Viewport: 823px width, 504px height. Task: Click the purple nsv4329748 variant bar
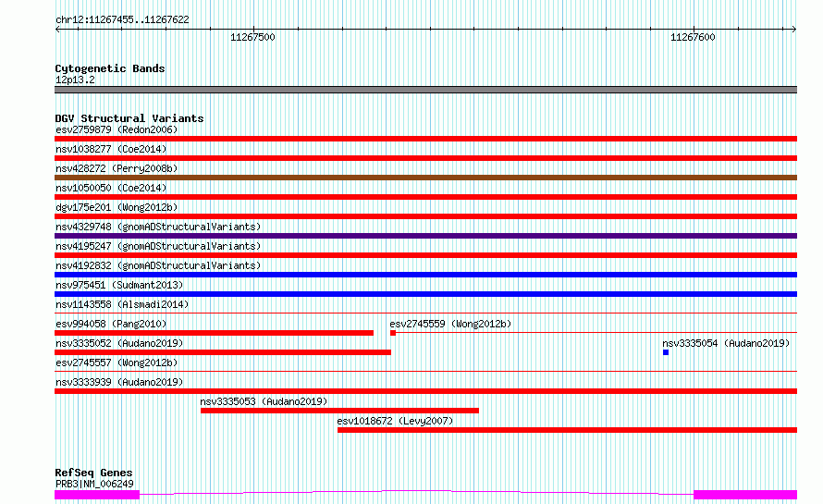tap(425, 236)
